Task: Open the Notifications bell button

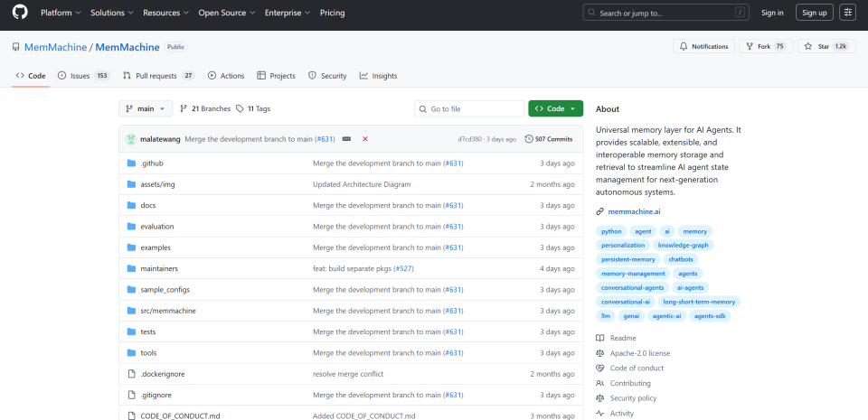Action: (703, 46)
